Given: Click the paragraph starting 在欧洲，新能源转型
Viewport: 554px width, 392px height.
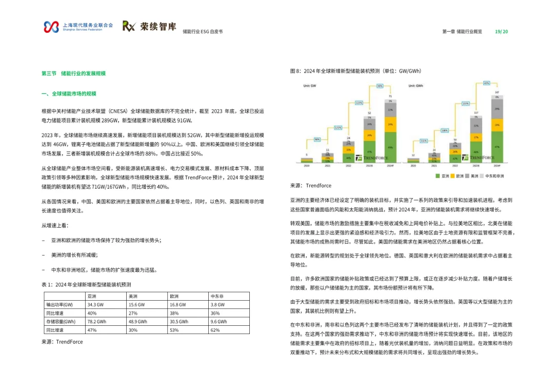Looking at the screenshot, I should pos(401,260).
